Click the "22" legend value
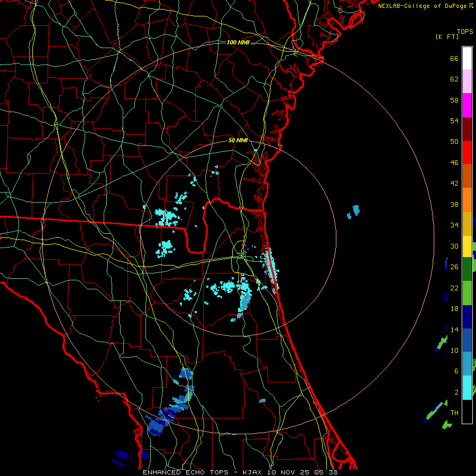 coord(454,288)
